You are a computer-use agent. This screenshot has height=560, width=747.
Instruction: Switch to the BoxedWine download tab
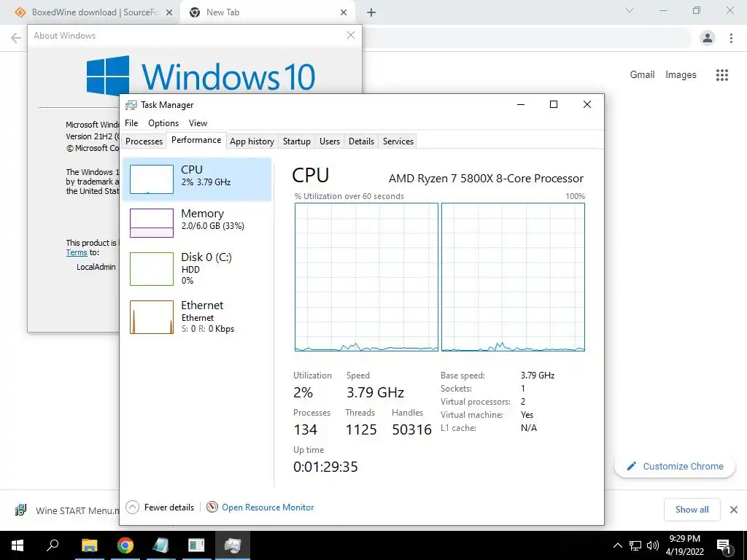pos(96,12)
